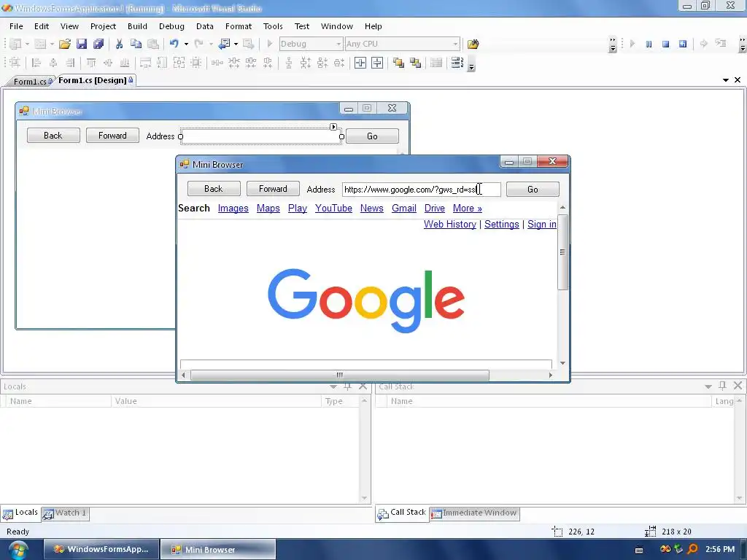
Task: Click the Web History link
Action: pyautogui.click(x=449, y=225)
